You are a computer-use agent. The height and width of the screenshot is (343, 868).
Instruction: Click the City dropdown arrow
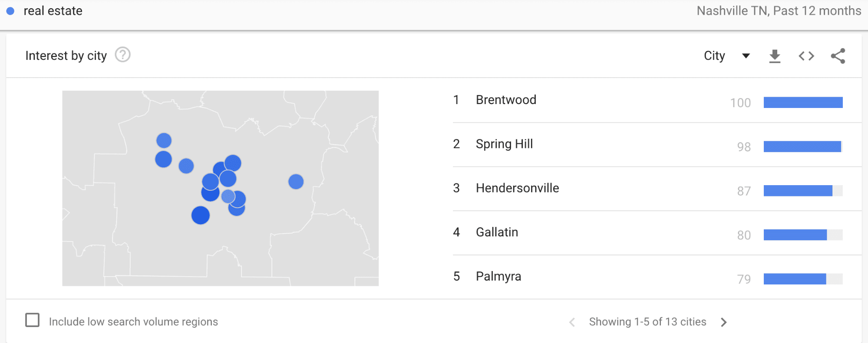click(x=746, y=56)
